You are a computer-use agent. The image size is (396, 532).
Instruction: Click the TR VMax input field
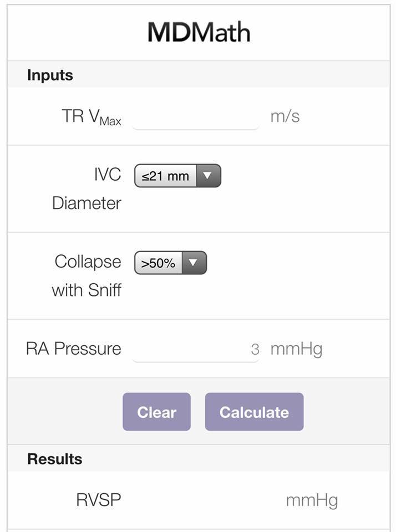(195, 119)
